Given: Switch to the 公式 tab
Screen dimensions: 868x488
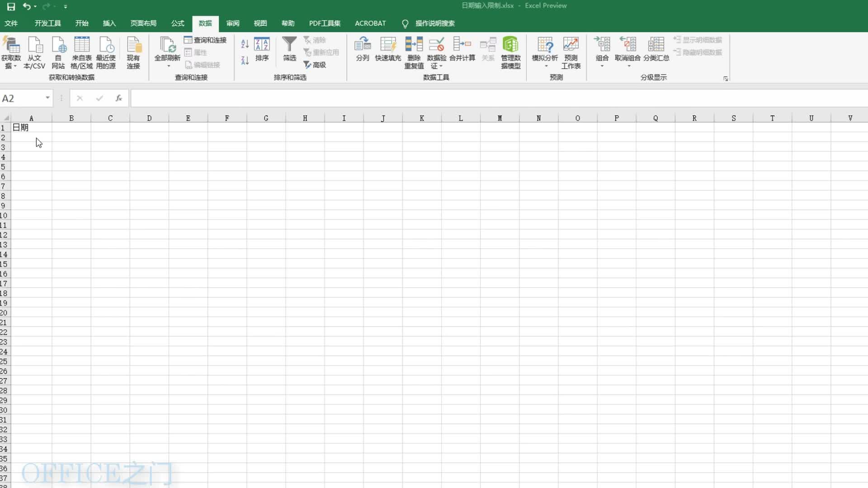Looking at the screenshot, I should point(178,23).
